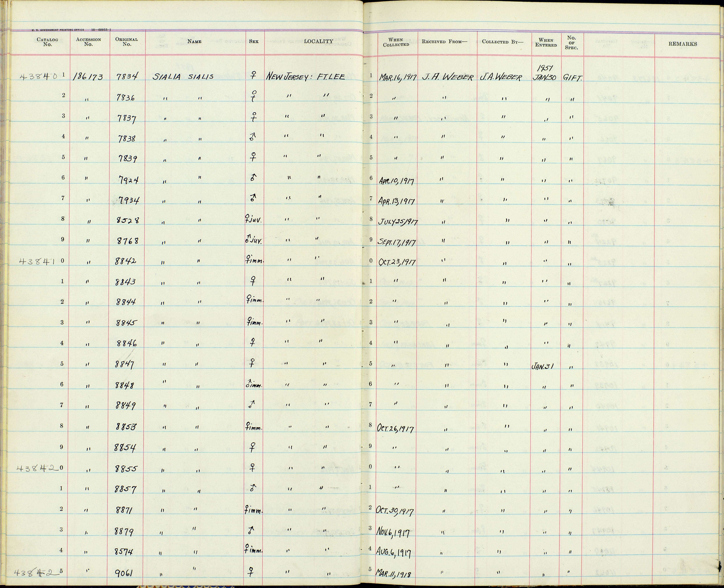
Task: Click the 'Original No.' column header
Action: (x=126, y=42)
